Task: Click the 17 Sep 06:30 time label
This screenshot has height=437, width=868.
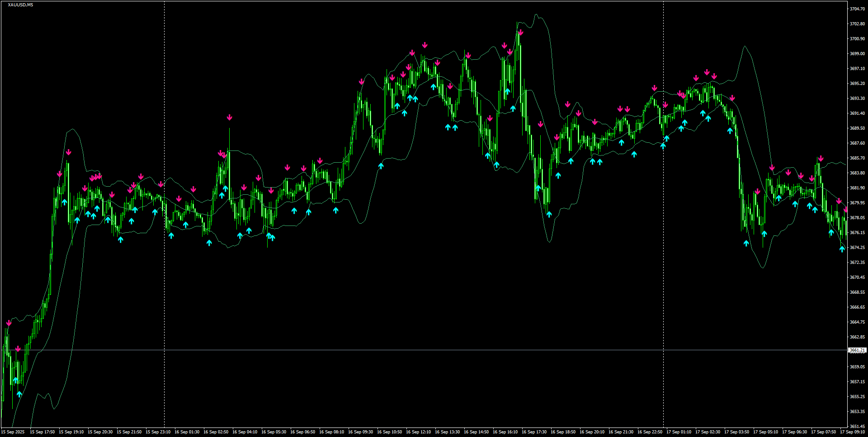Action: tap(794, 432)
